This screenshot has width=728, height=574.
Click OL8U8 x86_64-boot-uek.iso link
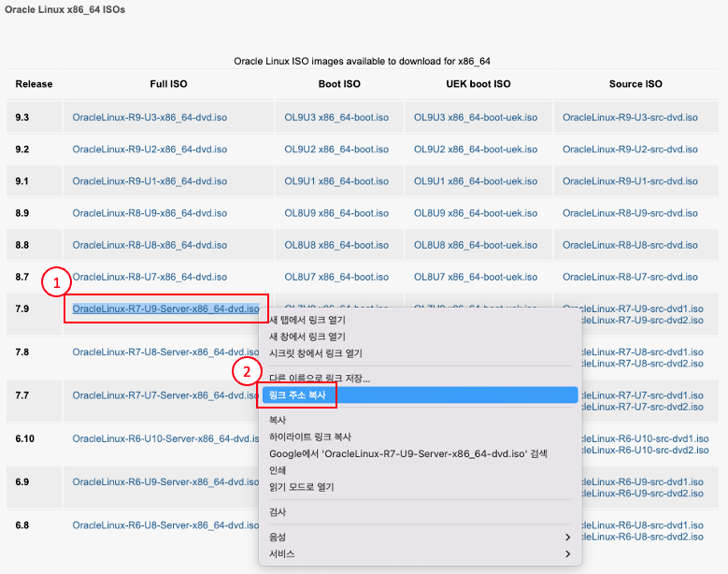pyautogui.click(x=476, y=245)
